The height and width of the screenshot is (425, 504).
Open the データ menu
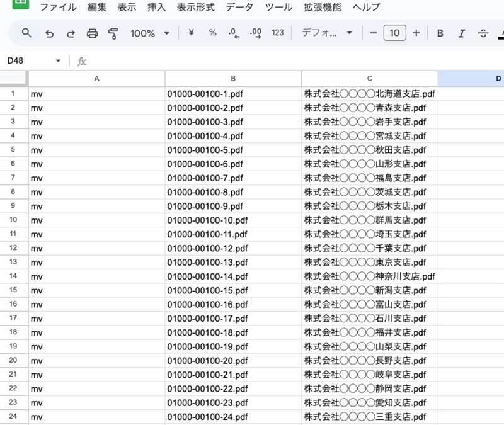tap(239, 8)
